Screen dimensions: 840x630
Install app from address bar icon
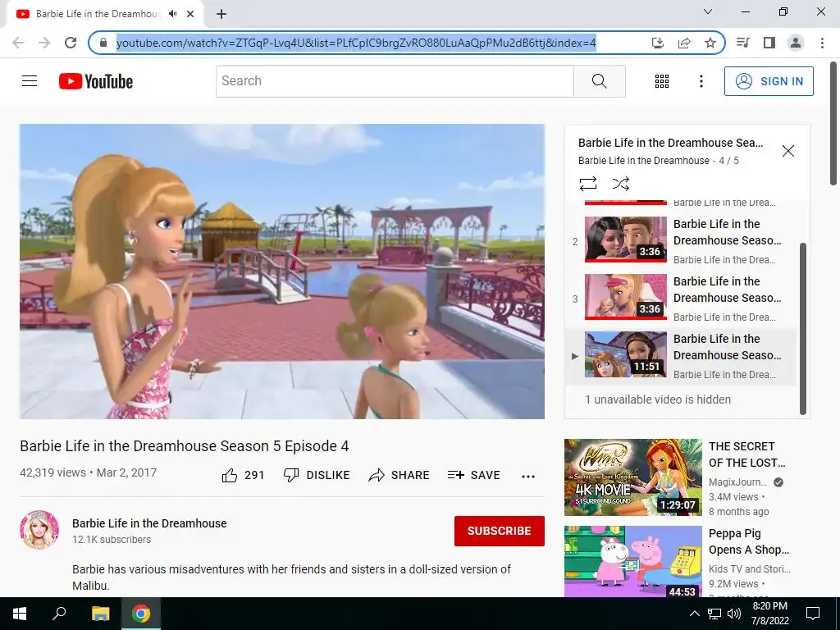658,43
